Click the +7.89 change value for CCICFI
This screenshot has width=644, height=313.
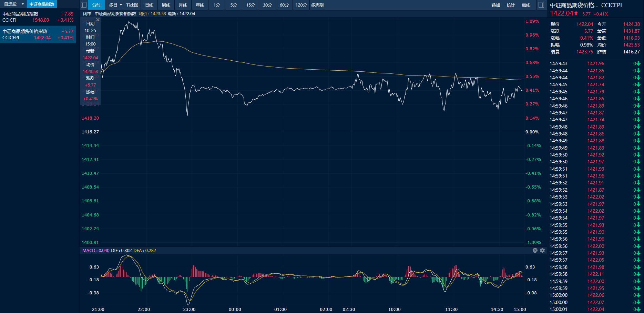[x=68, y=14]
